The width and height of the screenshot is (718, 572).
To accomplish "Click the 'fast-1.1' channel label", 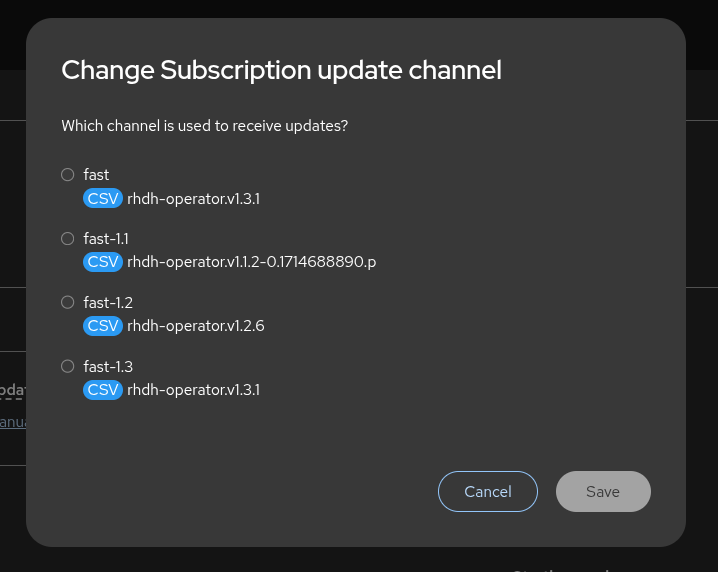I will (x=106, y=239).
